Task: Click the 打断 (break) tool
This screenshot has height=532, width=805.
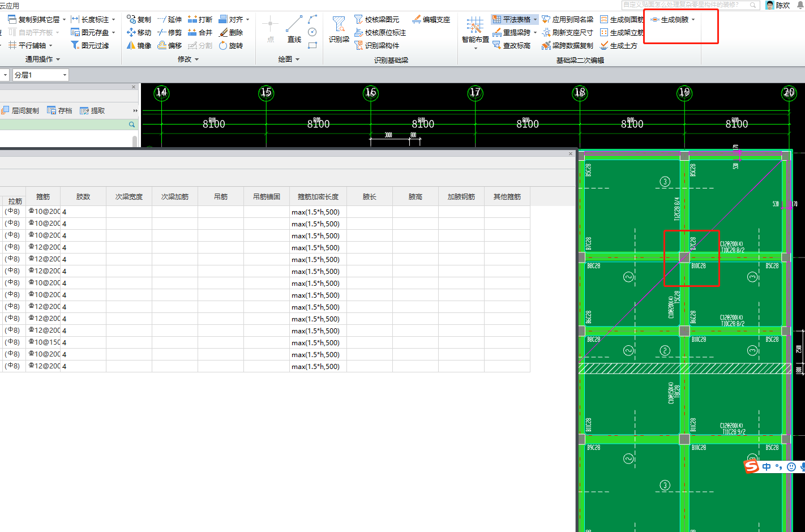Action: coord(200,19)
